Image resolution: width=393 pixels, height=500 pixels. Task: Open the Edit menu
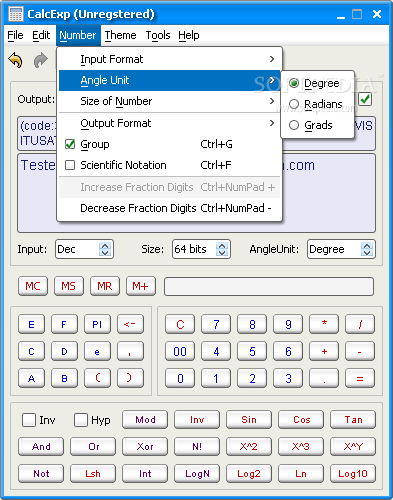(x=41, y=35)
